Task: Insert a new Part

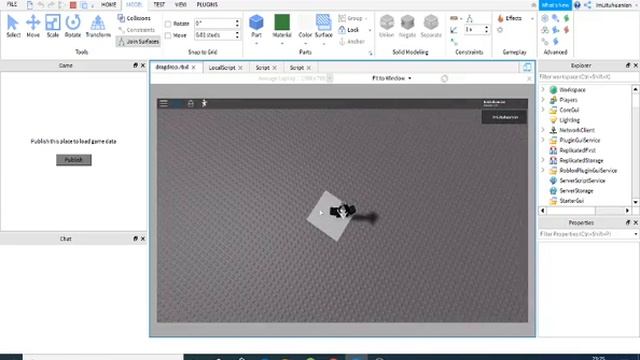Action: point(256,26)
